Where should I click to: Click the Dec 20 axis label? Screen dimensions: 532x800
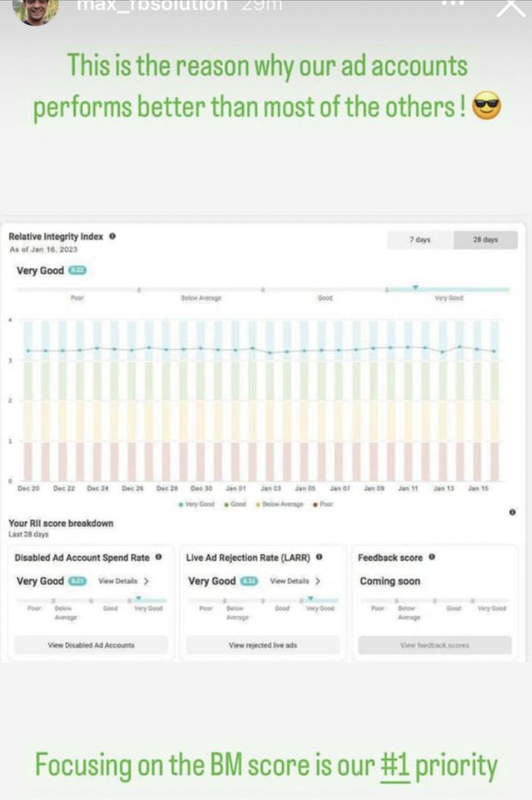(29, 489)
